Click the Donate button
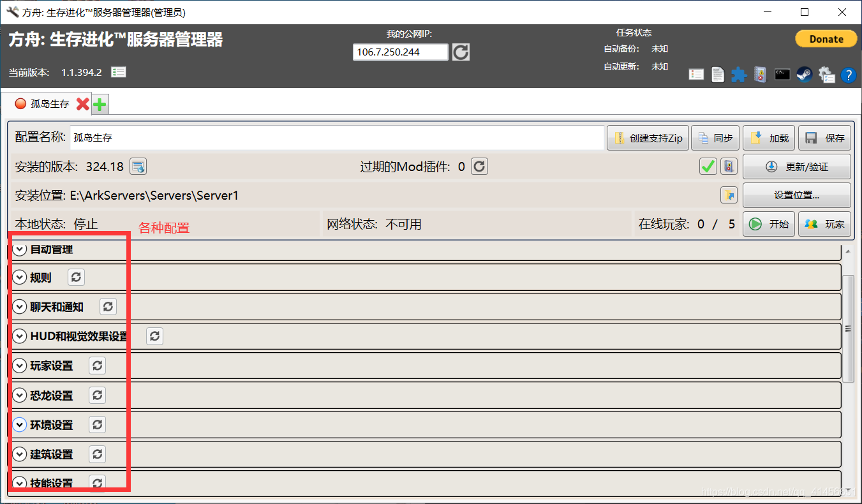 coord(826,39)
